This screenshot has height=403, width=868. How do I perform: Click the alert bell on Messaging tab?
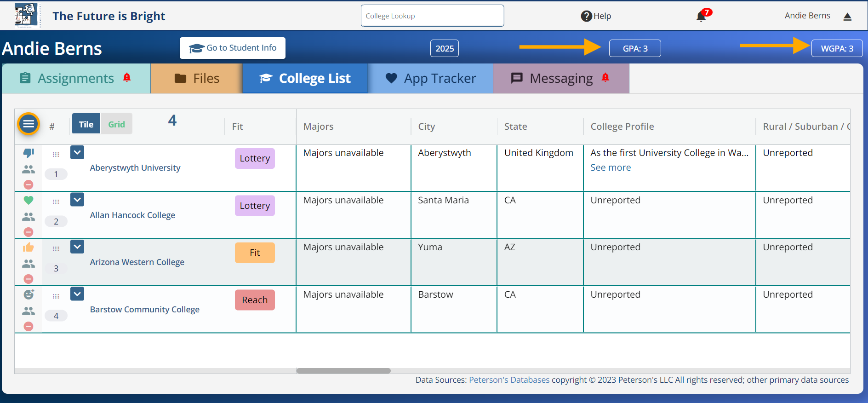pos(605,77)
